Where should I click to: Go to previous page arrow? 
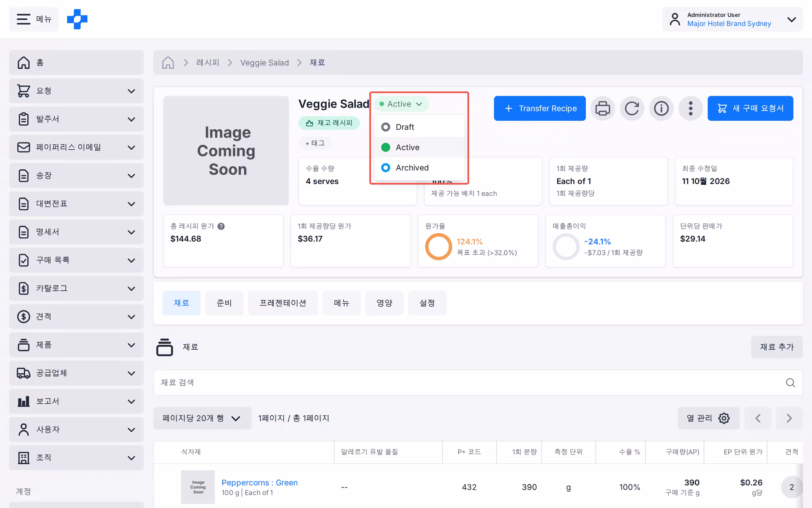click(758, 418)
